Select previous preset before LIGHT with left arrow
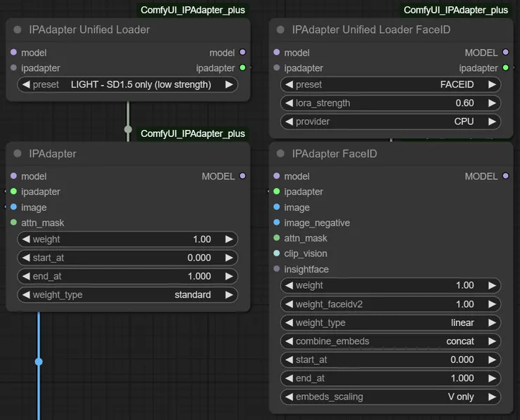The image size is (520, 420). click(x=26, y=84)
